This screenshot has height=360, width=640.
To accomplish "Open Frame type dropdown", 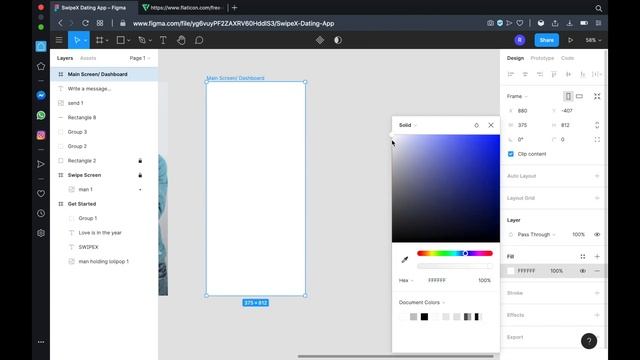I will click(517, 96).
